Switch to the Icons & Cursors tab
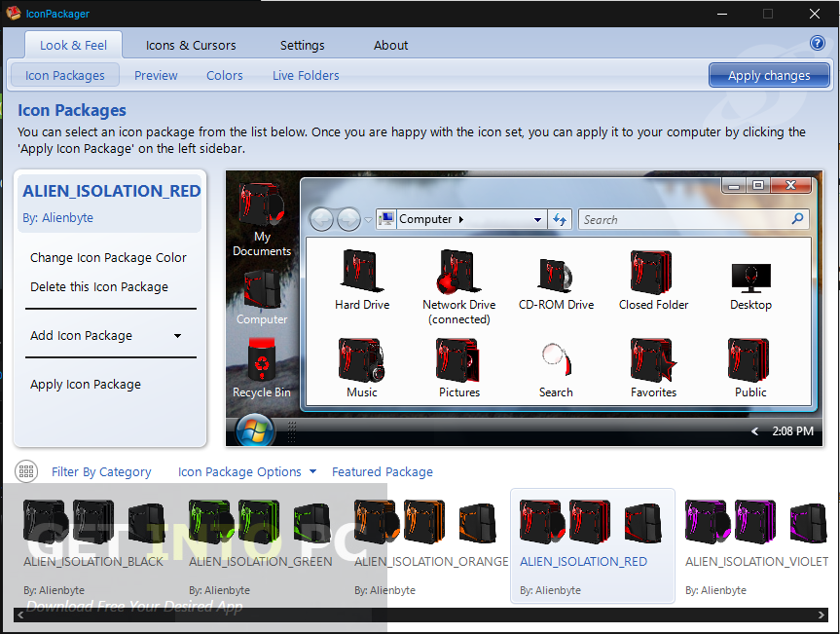 191,45
